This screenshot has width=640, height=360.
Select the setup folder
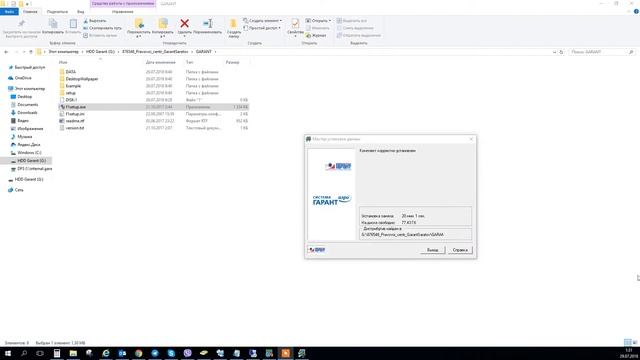point(71,93)
